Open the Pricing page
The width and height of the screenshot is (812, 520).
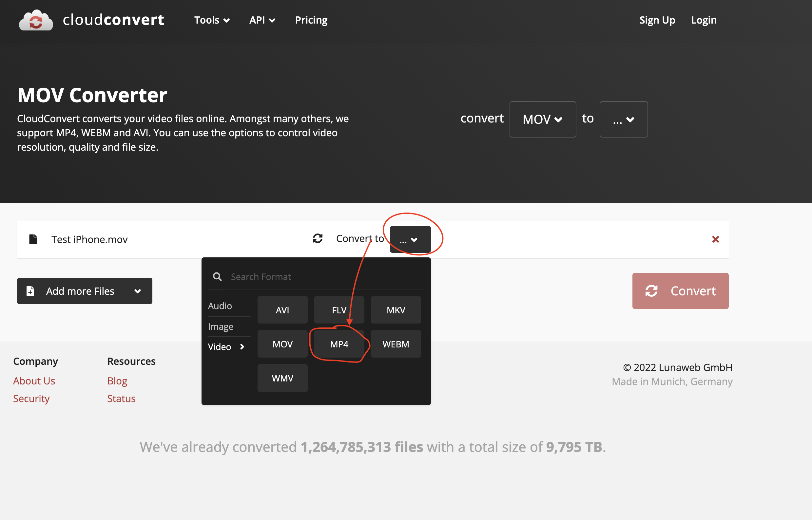pyautogui.click(x=311, y=20)
